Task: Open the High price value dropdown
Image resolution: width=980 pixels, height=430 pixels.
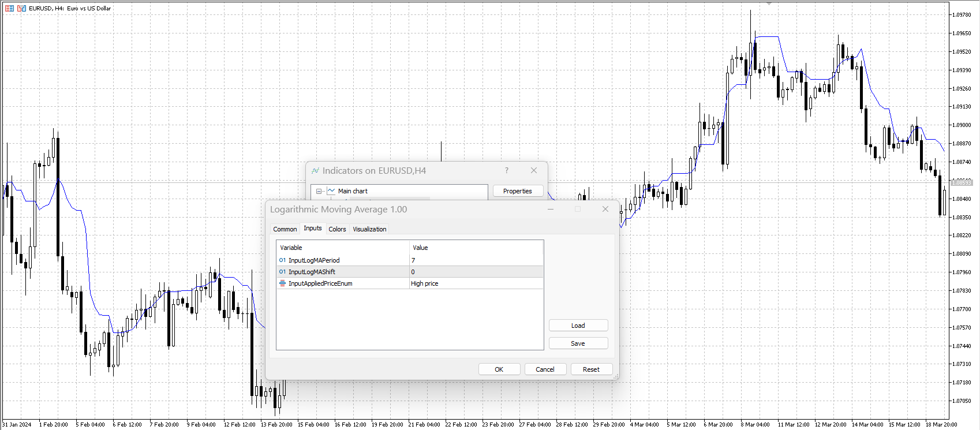Action: pyautogui.click(x=476, y=283)
